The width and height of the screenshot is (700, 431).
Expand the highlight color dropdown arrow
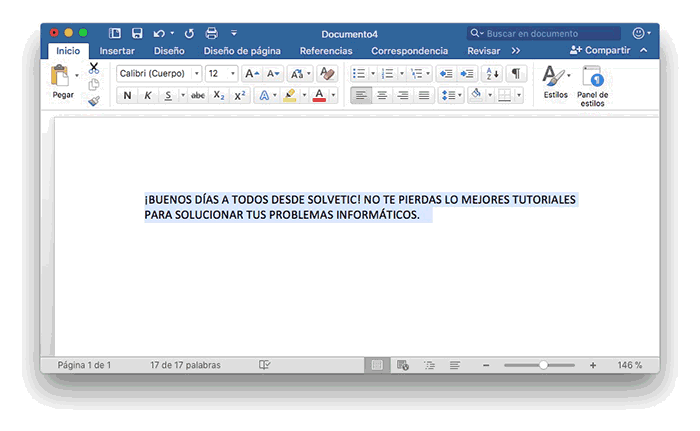304,95
